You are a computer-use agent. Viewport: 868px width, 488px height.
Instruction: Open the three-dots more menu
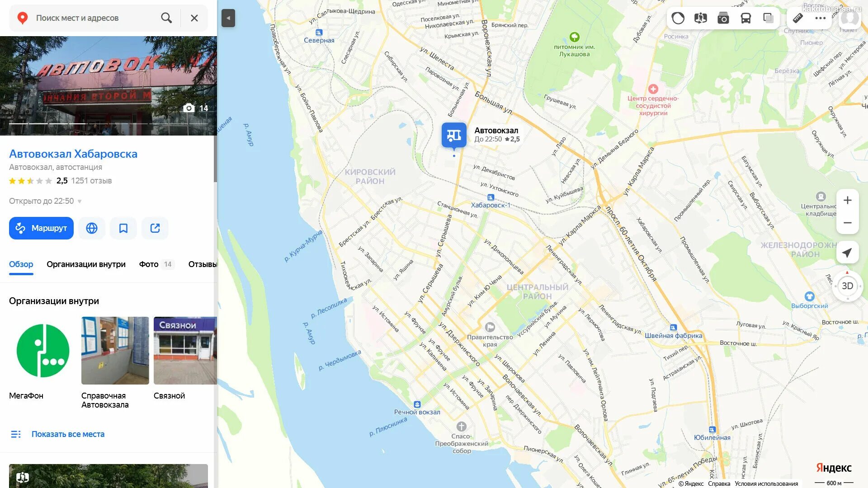(x=821, y=18)
